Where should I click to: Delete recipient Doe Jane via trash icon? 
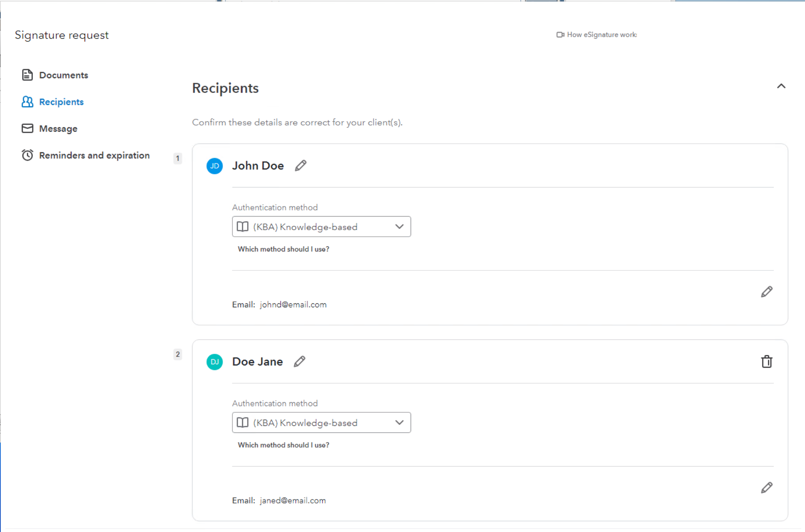point(767,361)
